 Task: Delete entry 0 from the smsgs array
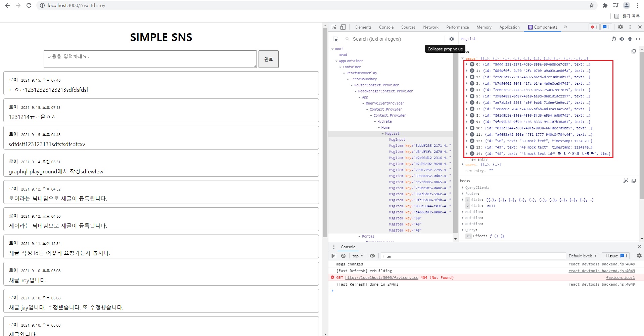click(x=472, y=65)
